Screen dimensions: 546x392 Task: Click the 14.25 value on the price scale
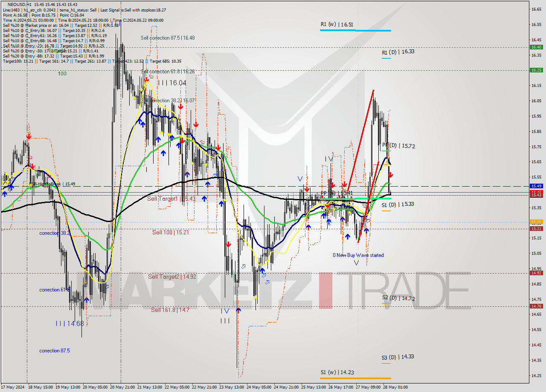coord(536,375)
